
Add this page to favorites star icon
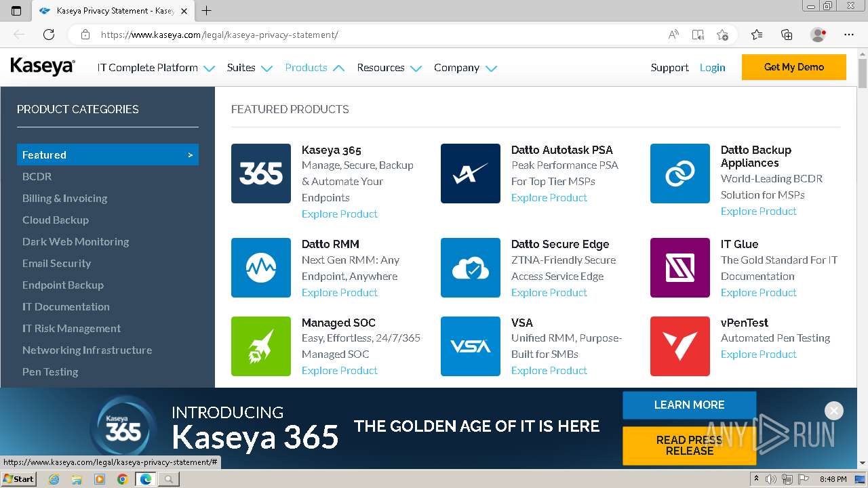pyautogui.click(x=722, y=35)
